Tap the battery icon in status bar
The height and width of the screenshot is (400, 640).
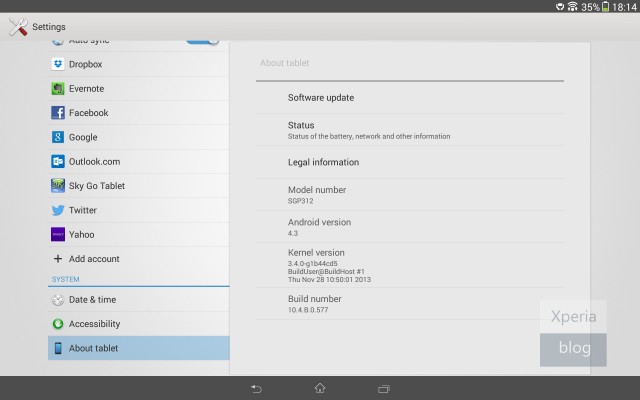605,7
